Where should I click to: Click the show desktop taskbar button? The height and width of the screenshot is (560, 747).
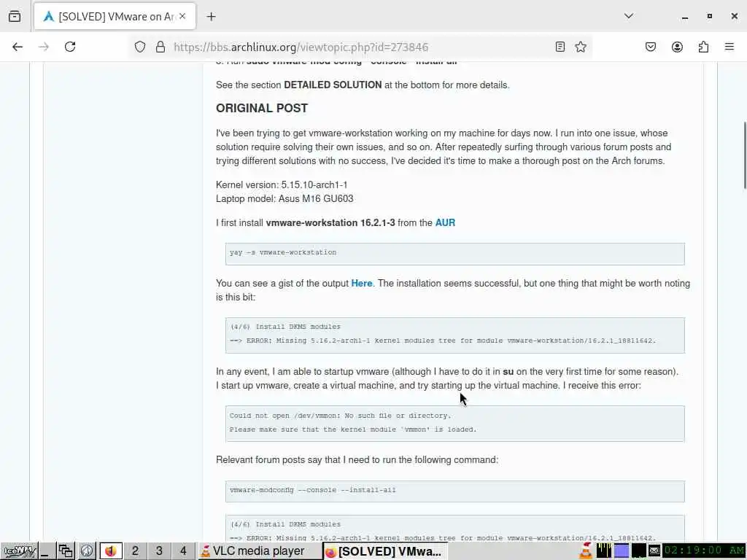46,551
